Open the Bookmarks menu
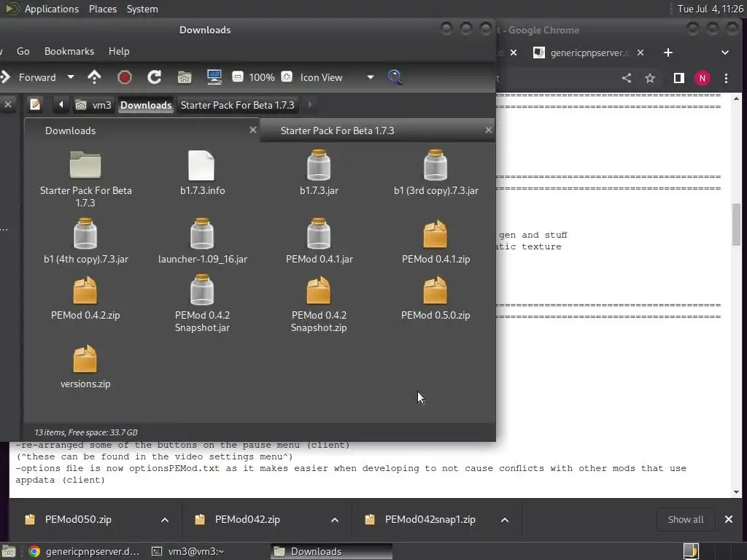The width and height of the screenshot is (747, 560). (69, 52)
